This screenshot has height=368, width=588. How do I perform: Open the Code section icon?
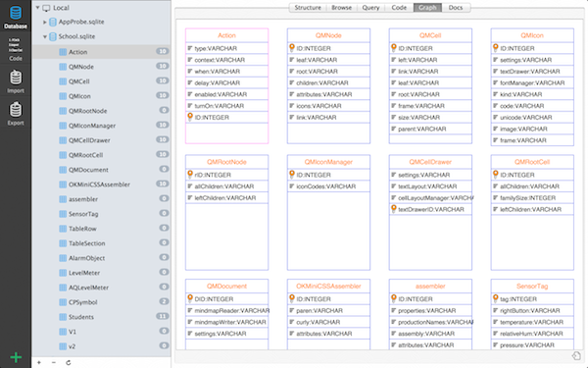16,49
